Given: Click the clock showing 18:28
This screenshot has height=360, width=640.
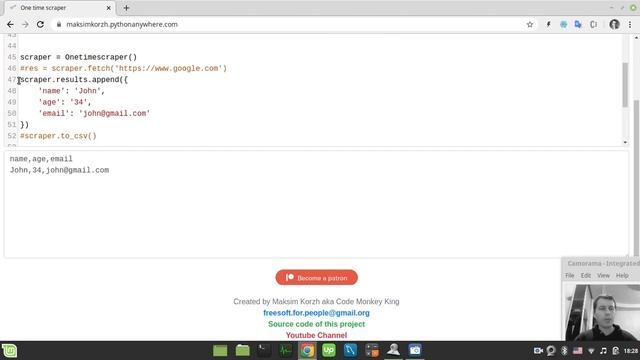Looking at the screenshot, I should coord(631,351).
